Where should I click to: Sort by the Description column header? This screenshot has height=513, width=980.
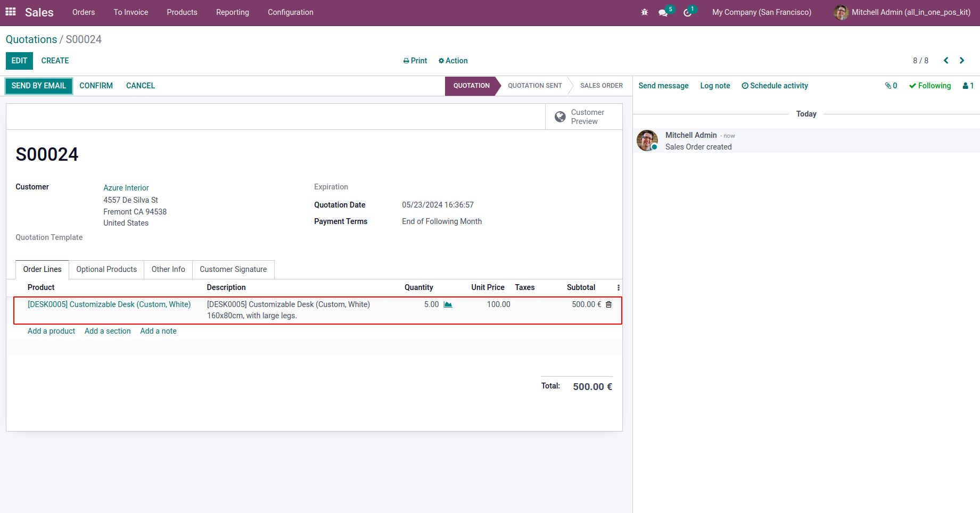pos(226,287)
